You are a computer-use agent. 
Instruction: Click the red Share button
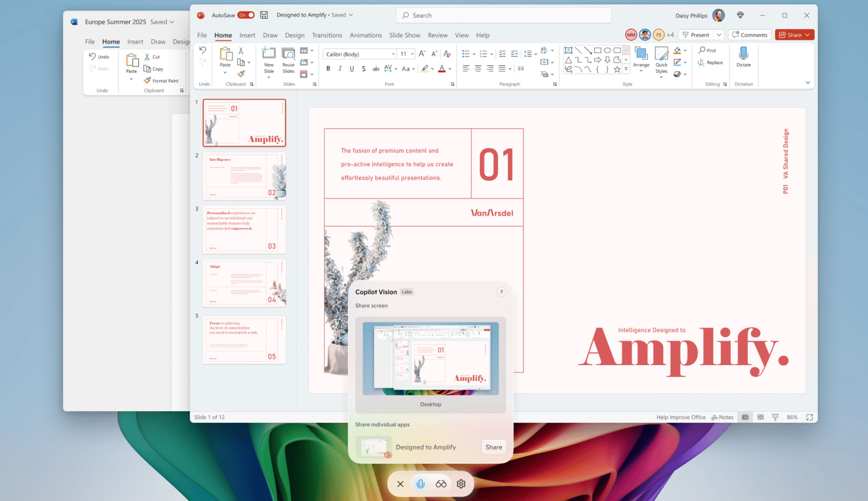coord(794,35)
